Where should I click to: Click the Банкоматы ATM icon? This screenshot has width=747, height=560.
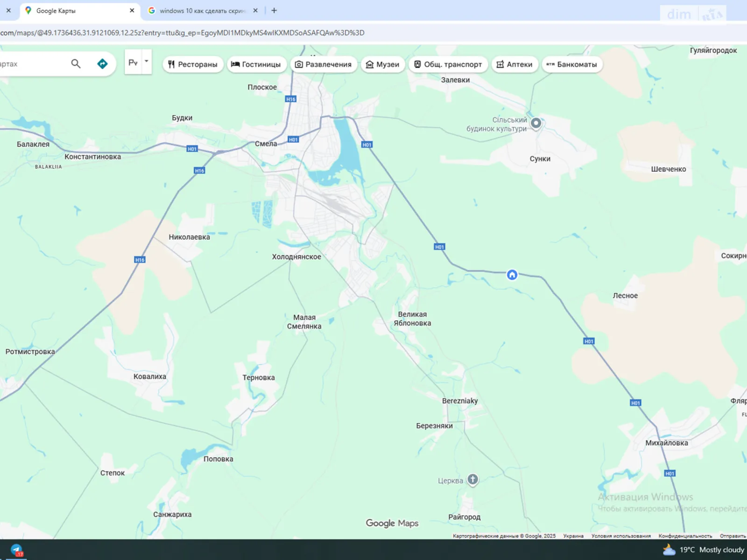(x=551, y=64)
